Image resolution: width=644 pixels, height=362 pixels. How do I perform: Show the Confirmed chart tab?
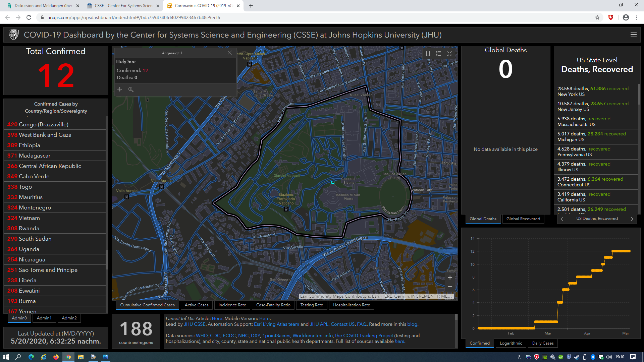click(479, 343)
